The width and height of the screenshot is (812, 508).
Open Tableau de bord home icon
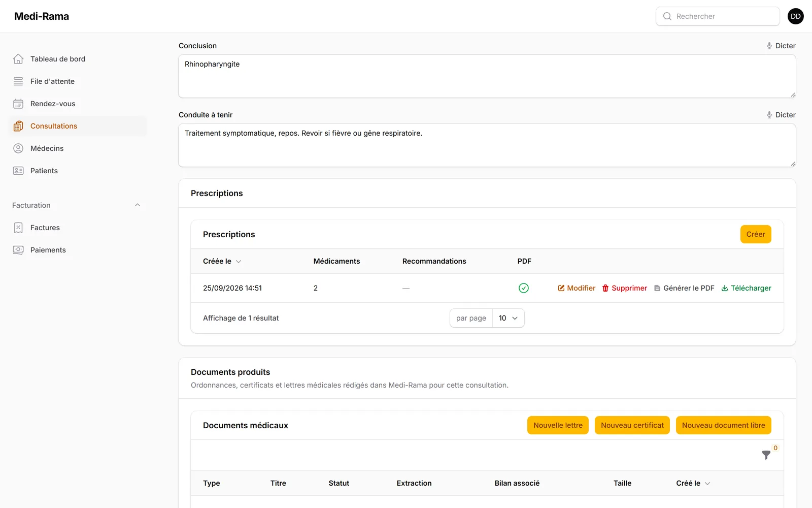[18, 59]
